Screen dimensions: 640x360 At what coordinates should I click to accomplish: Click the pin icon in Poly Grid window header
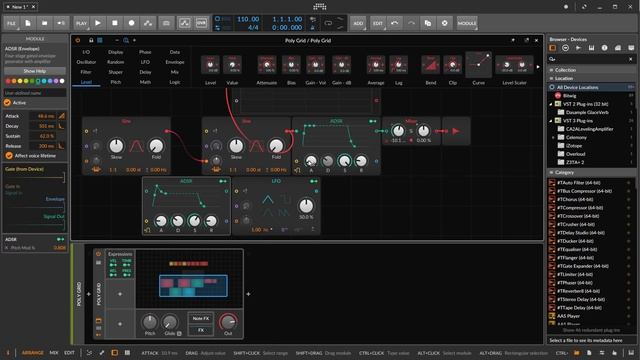pyautogui.click(x=513, y=40)
